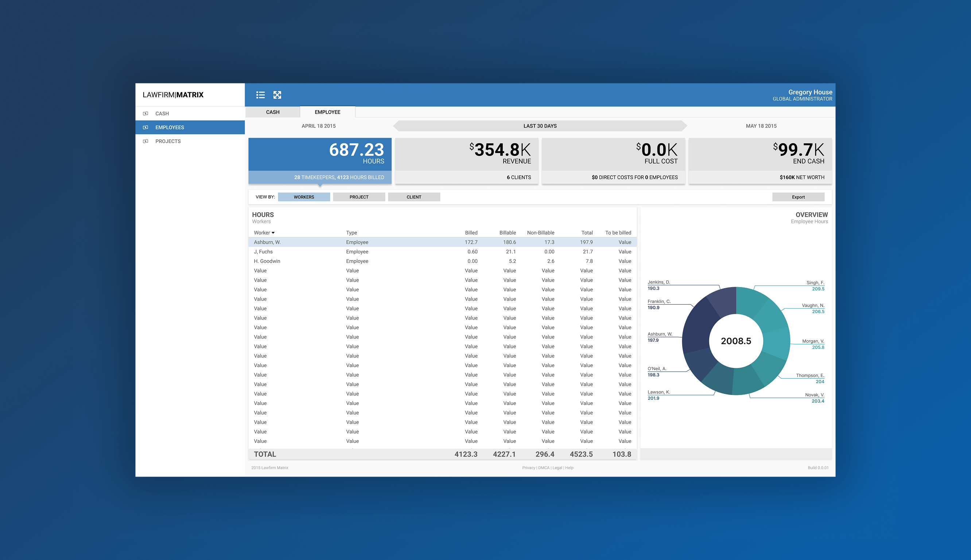The height and width of the screenshot is (560, 971).
Task: Select the Employee tab
Action: click(x=327, y=112)
